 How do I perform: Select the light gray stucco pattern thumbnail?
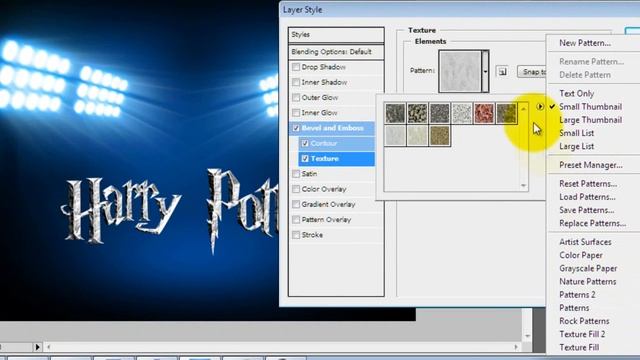pyautogui.click(x=395, y=136)
